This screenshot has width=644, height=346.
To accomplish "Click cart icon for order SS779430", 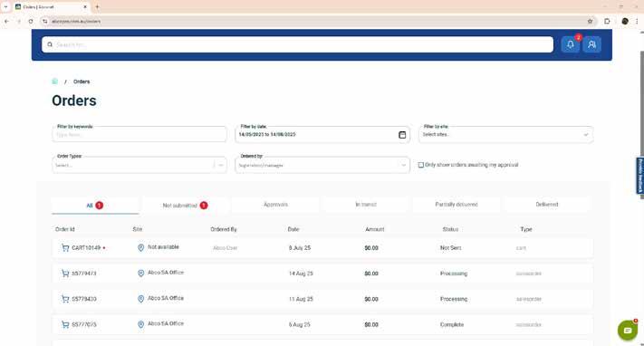I will point(65,299).
